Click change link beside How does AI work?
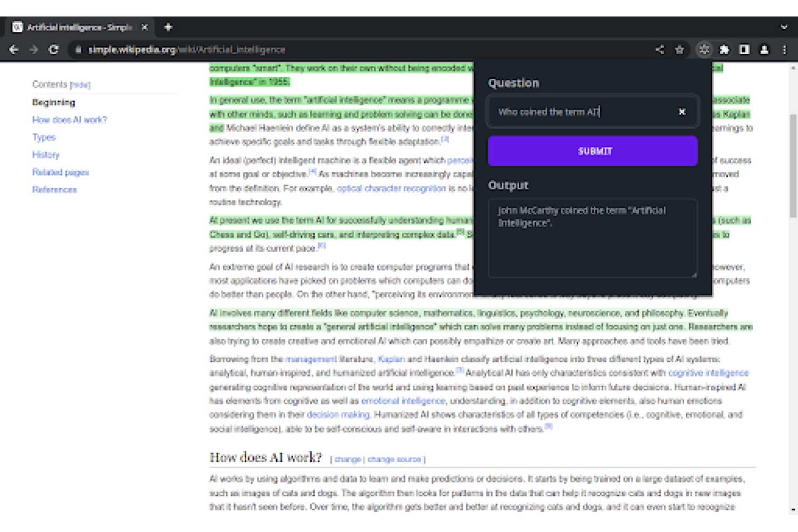 347,459
